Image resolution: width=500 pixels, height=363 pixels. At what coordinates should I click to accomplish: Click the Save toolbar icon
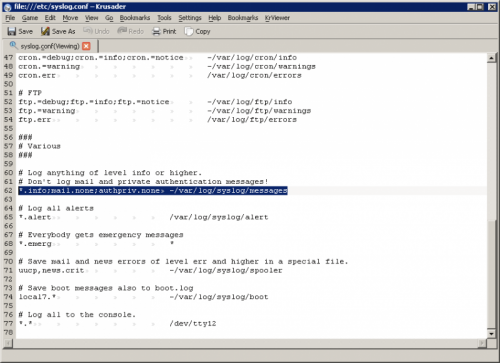[x=12, y=31]
